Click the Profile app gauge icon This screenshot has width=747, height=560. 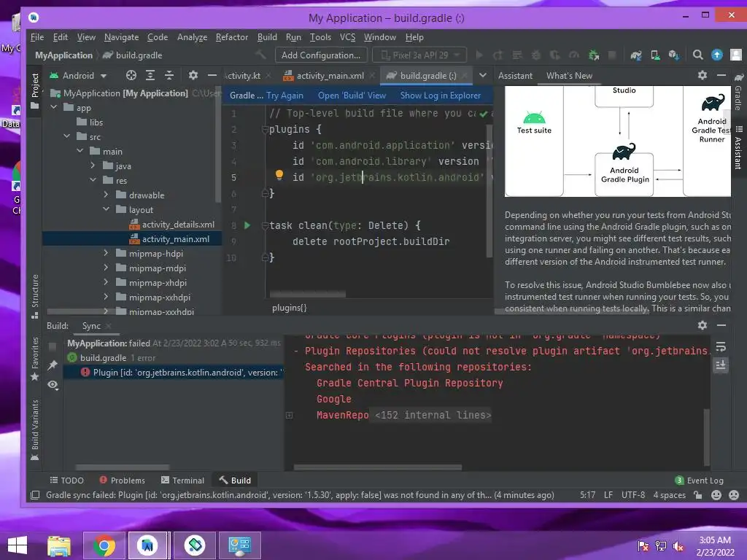pos(574,55)
